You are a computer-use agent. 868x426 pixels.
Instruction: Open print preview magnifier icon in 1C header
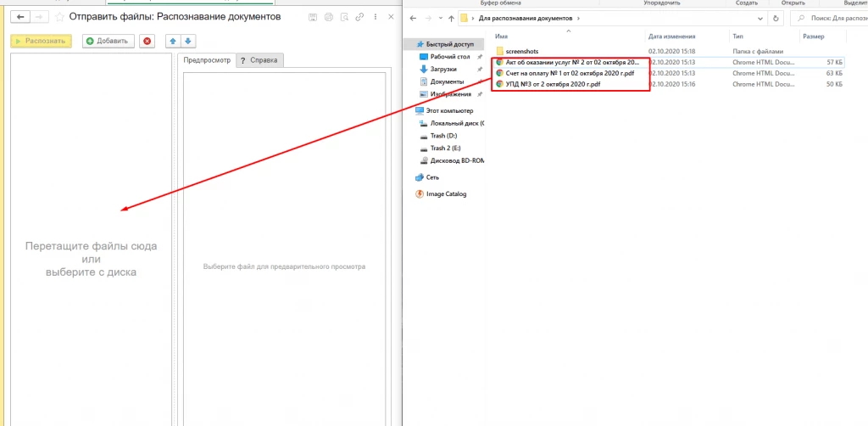344,17
